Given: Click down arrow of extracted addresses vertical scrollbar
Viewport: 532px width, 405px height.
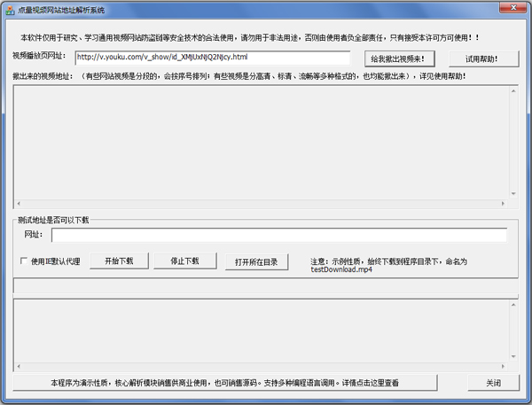Looking at the screenshot, I should click(513, 194).
